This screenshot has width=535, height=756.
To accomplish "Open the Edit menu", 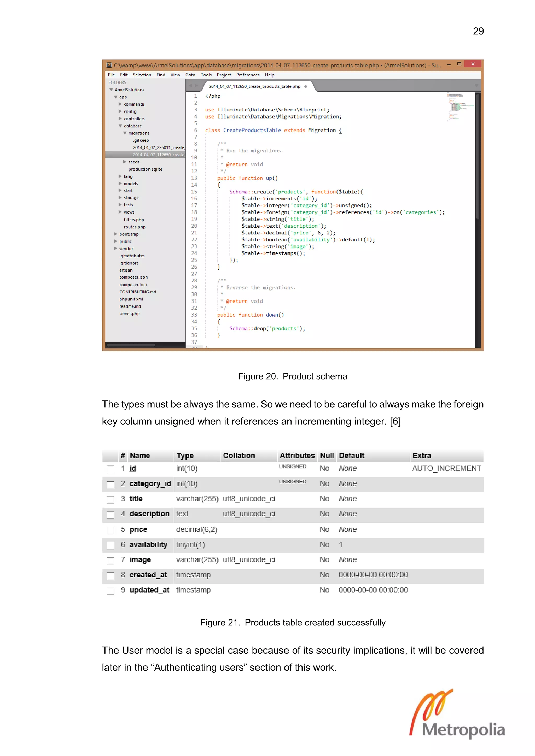I will (124, 75).
